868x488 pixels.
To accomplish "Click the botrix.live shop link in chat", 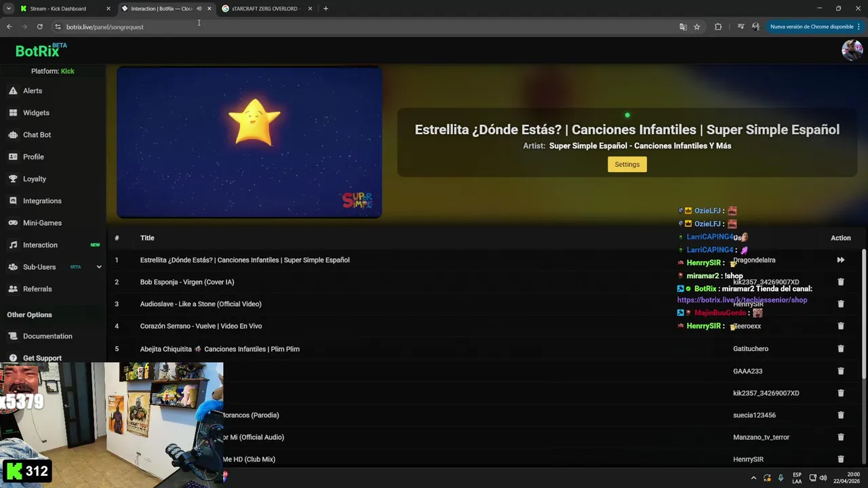I will [x=742, y=300].
